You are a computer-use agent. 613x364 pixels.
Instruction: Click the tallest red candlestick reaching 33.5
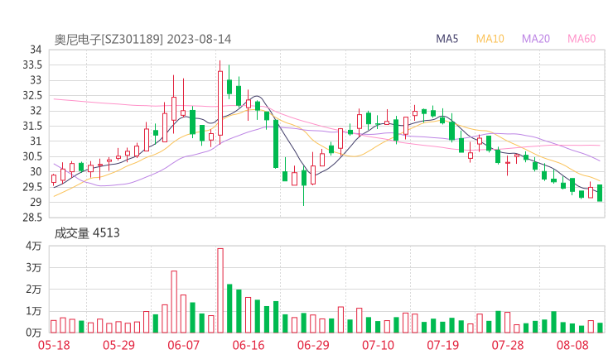coord(220,103)
